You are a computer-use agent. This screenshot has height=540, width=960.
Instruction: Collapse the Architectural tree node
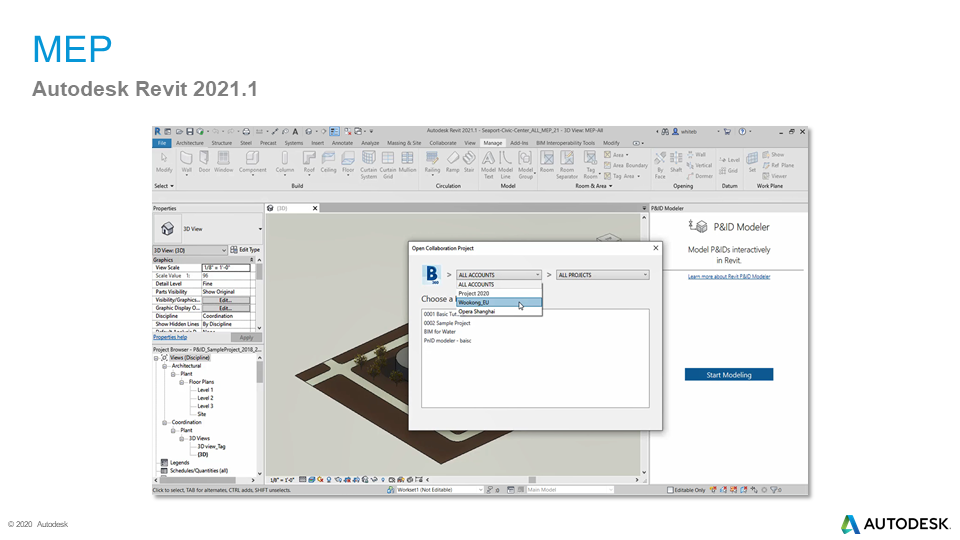(164, 366)
